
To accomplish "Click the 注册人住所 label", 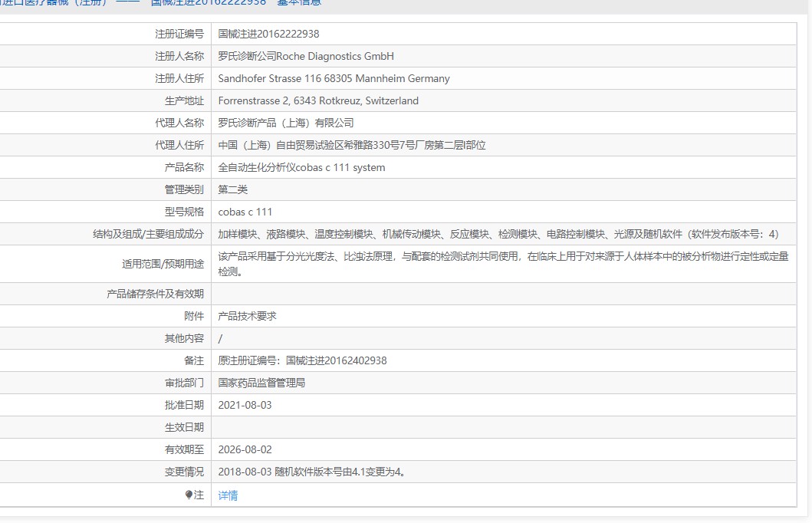I will pos(179,78).
